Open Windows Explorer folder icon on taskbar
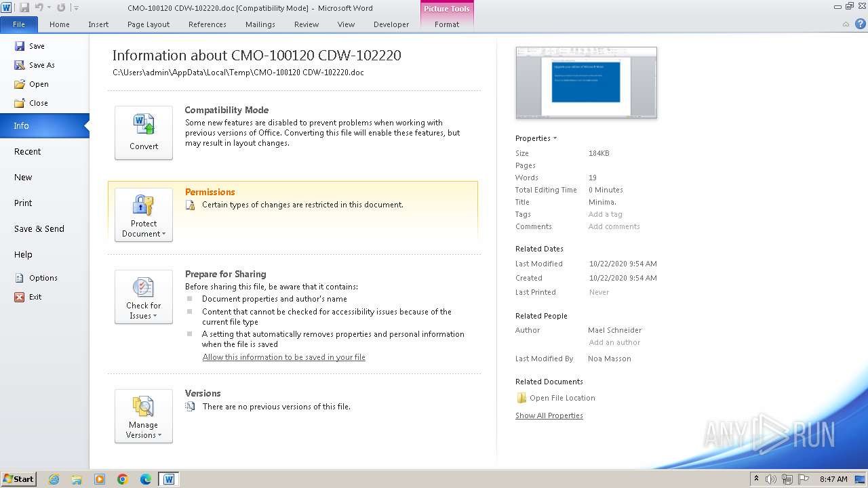Screen dimensions: 868x488 77,479
